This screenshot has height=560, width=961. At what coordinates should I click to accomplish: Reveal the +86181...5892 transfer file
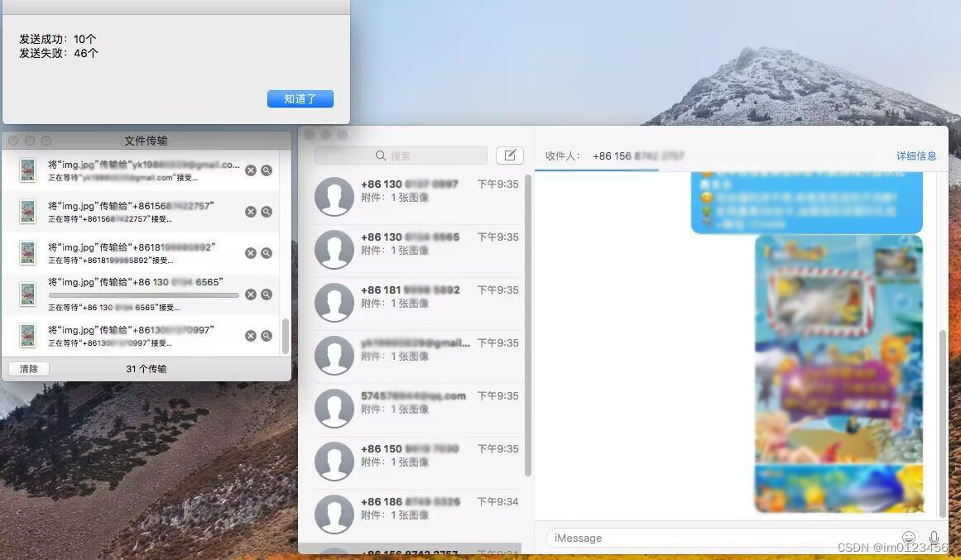coord(267,253)
